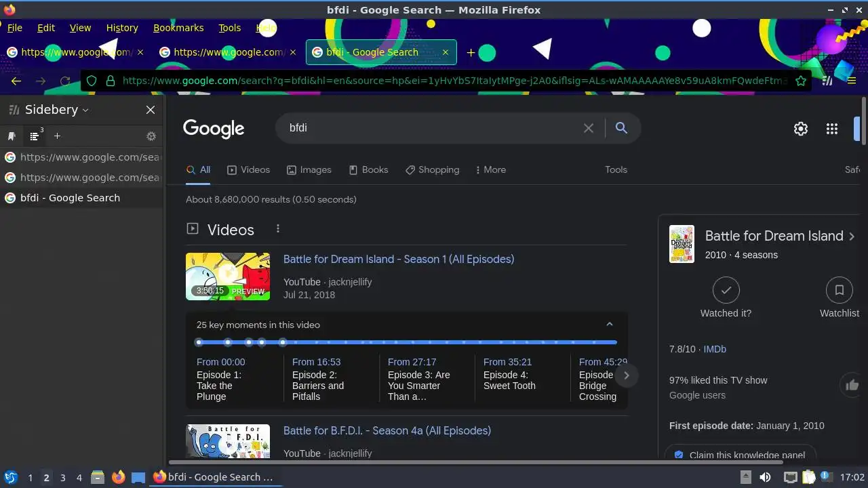Open the taskbar start menu icon
This screenshot has width=868, height=488.
[10, 477]
